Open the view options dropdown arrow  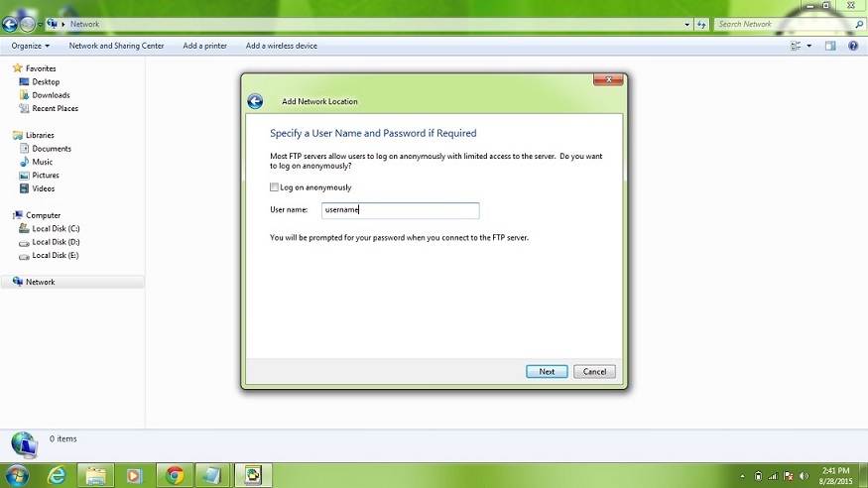808,46
